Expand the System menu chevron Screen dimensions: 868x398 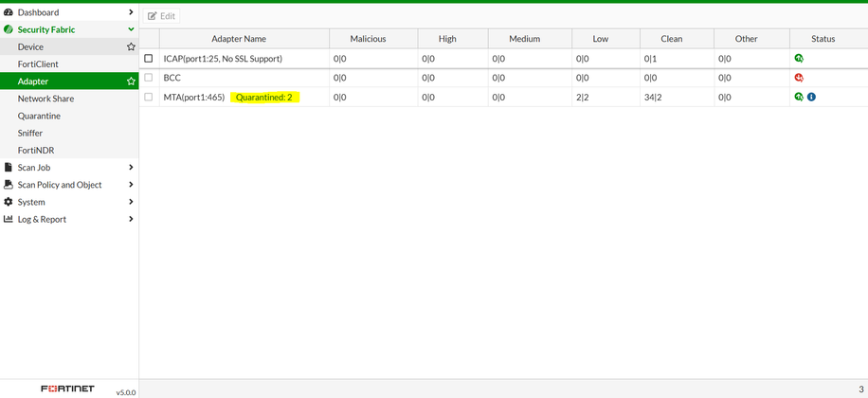(x=131, y=202)
